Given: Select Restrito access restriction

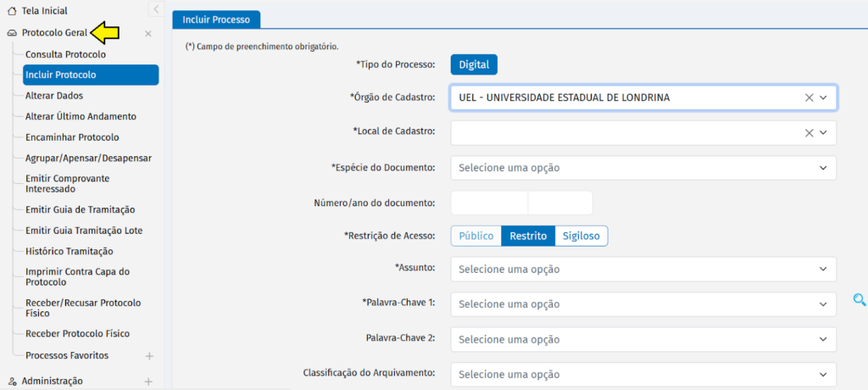Looking at the screenshot, I should pyautogui.click(x=527, y=236).
